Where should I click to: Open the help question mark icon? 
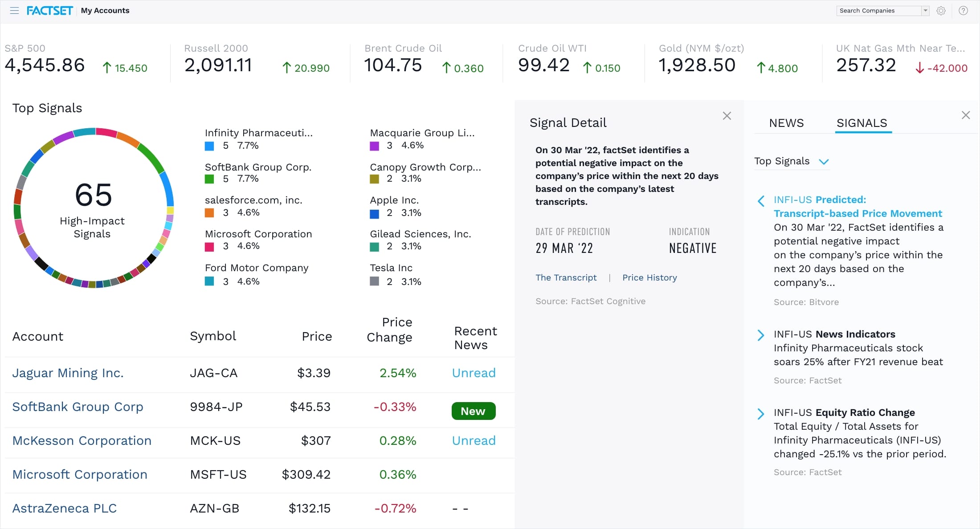[x=963, y=11]
